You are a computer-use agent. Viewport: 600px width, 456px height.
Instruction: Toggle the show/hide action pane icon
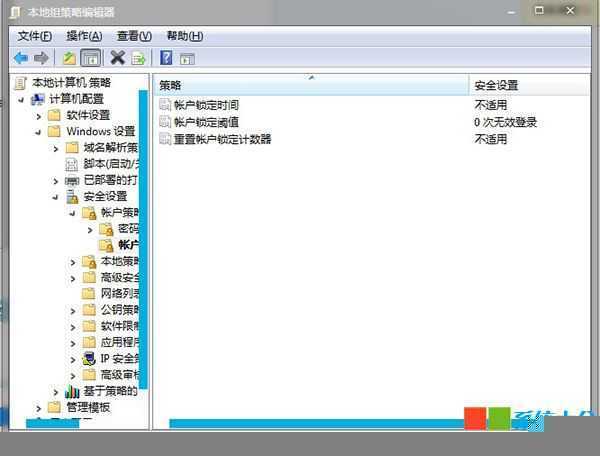187,59
